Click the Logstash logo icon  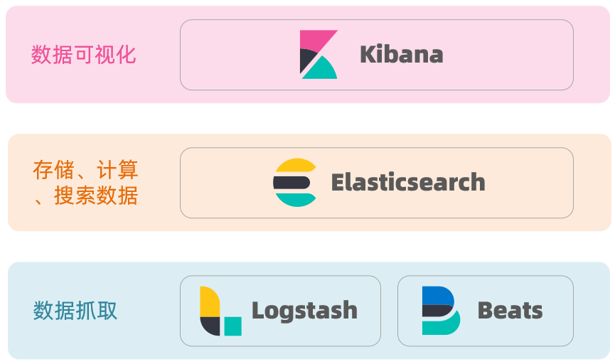pyautogui.click(x=220, y=311)
